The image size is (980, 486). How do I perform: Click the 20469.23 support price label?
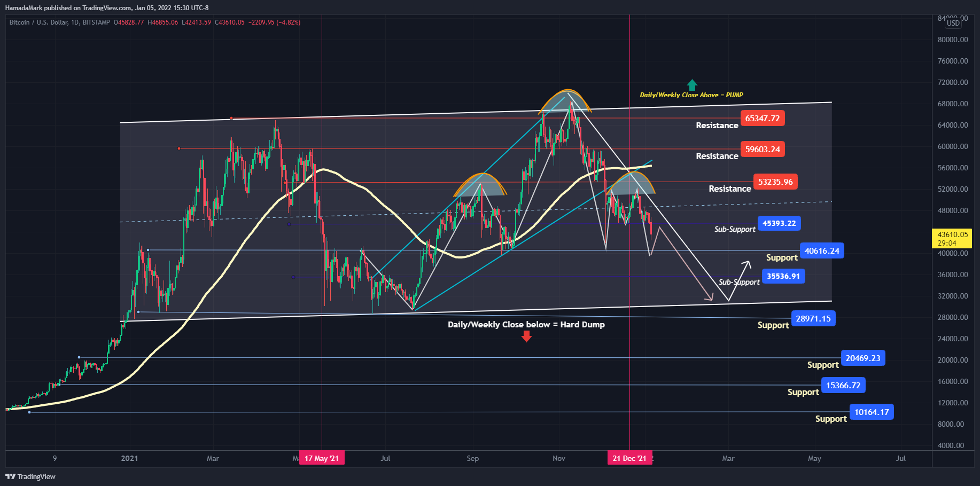pos(863,358)
